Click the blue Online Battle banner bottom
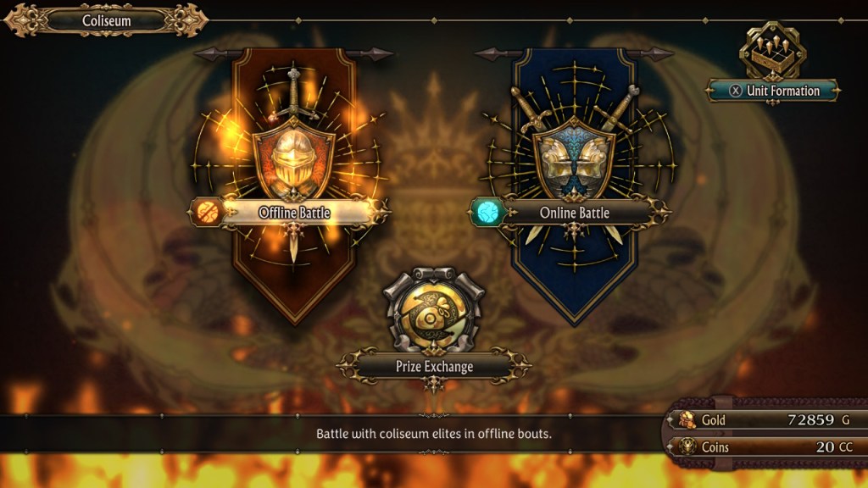 click(574, 288)
